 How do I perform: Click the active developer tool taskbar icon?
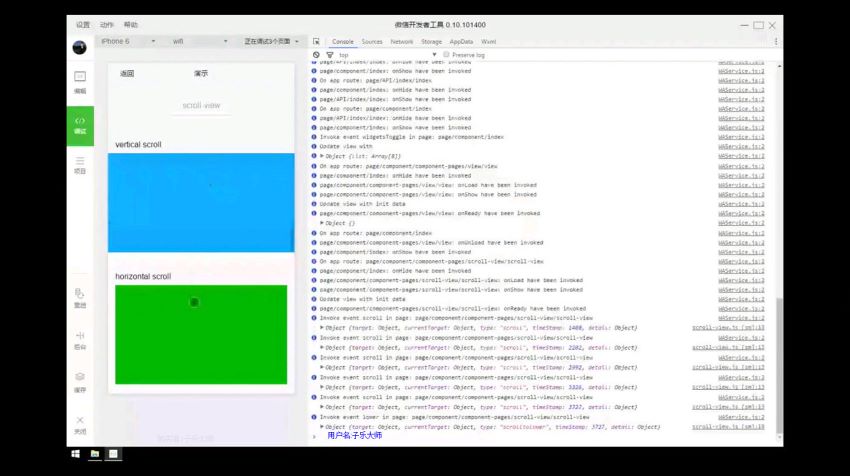(113, 454)
